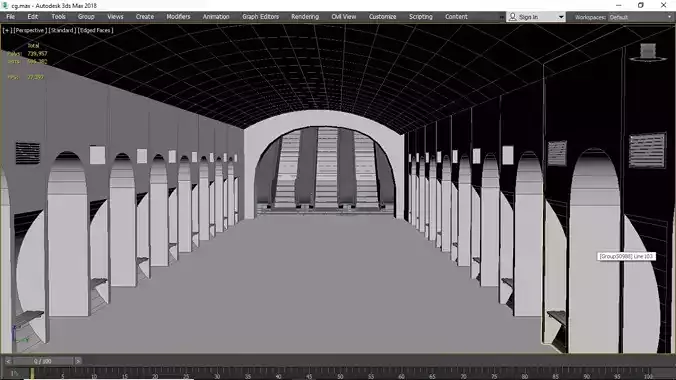Click the Standard shading viewport label
The height and width of the screenshot is (380, 676).
pos(62,30)
